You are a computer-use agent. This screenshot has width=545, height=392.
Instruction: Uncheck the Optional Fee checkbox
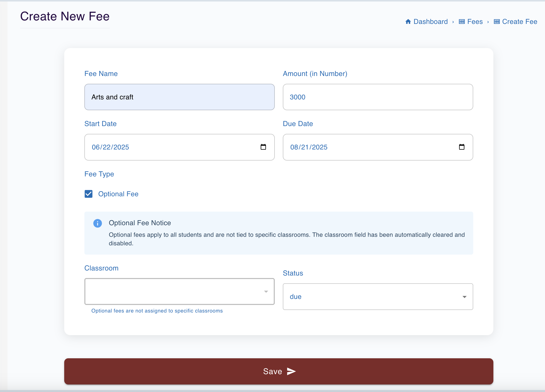(89, 194)
